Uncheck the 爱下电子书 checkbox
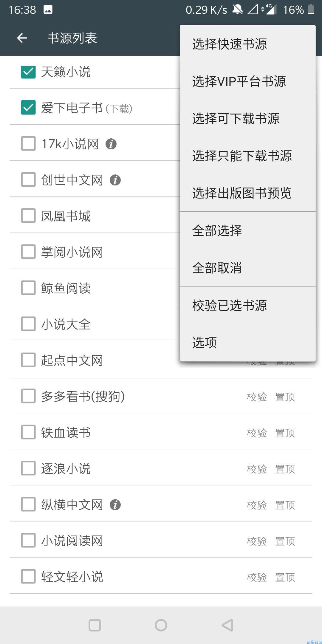Viewport: 322px width, 644px height. 28,108
